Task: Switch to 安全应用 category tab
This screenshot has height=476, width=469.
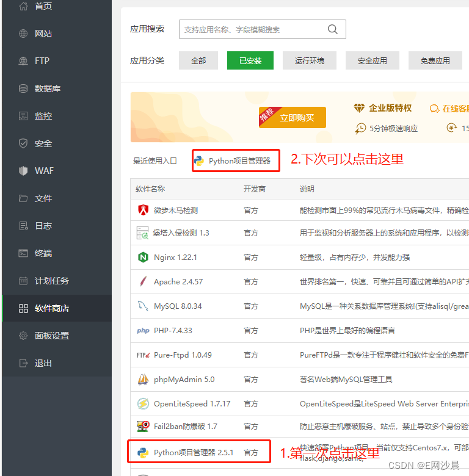Action: [x=373, y=60]
